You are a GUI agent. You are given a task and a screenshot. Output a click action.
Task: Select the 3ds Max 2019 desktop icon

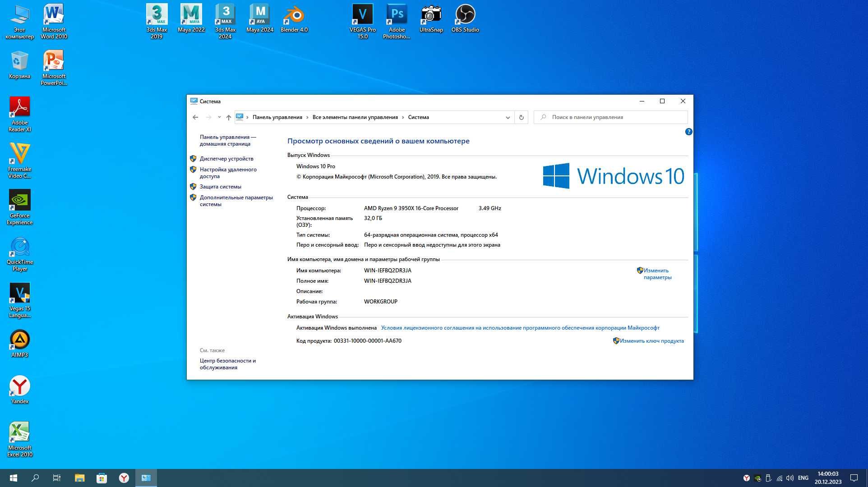pos(157,21)
